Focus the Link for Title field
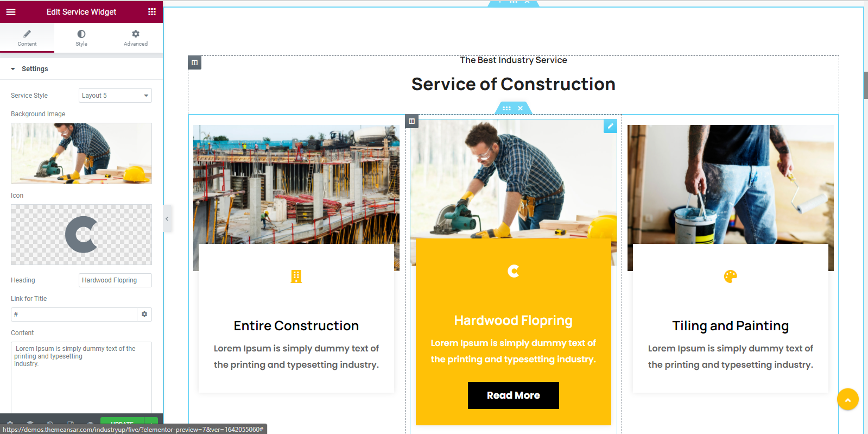The width and height of the screenshot is (868, 434). (74, 315)
